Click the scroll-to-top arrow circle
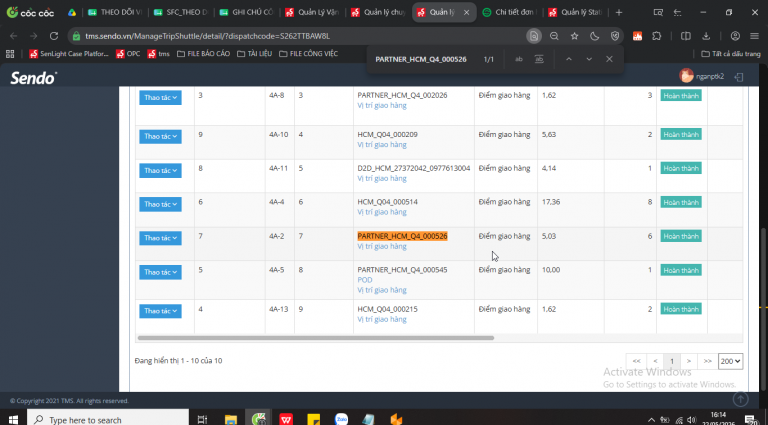 [x=741, y=399]
